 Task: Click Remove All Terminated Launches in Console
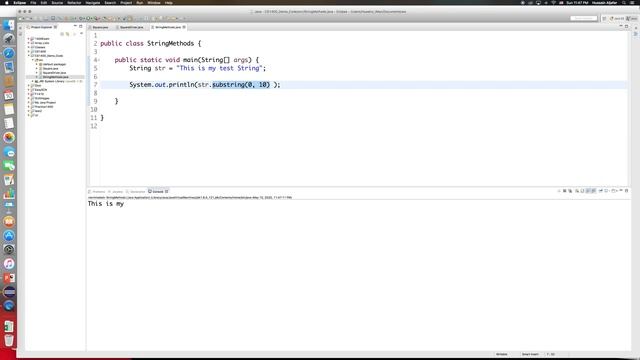click(x=570, y=191)
